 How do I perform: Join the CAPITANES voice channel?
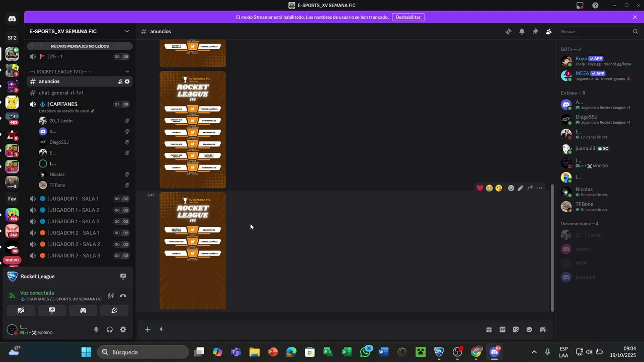pyautogui.click(x=79, y=104)
